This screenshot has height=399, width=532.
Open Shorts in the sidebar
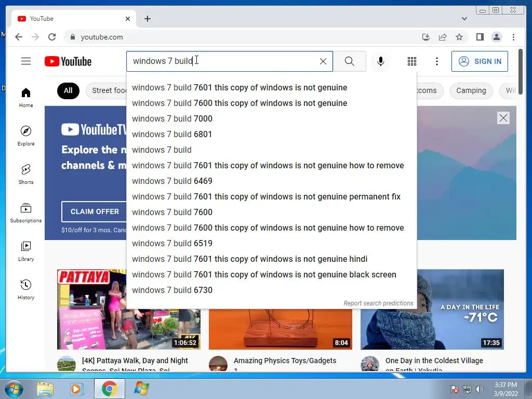coord(26,175)
